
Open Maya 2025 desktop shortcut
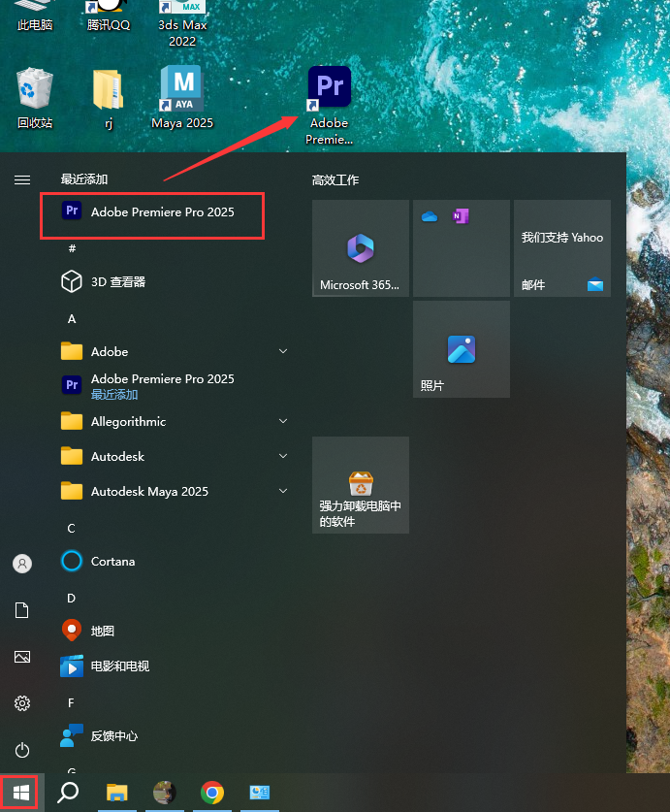pos(181,97)
